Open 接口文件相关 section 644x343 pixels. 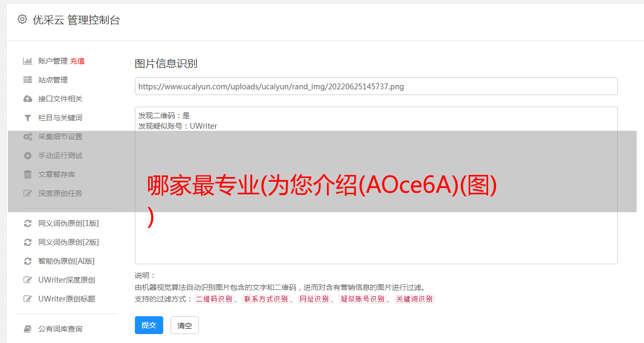pyautogui.click(x=60, y=99)
